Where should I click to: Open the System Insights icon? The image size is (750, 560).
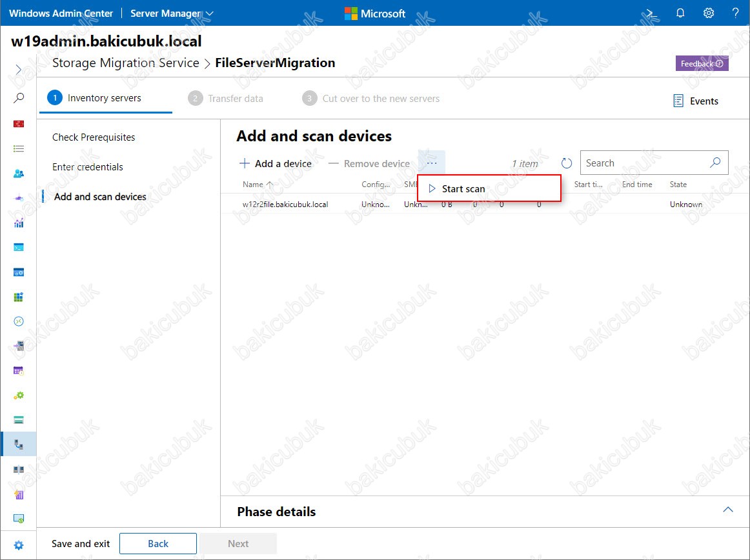coord(19,494)
